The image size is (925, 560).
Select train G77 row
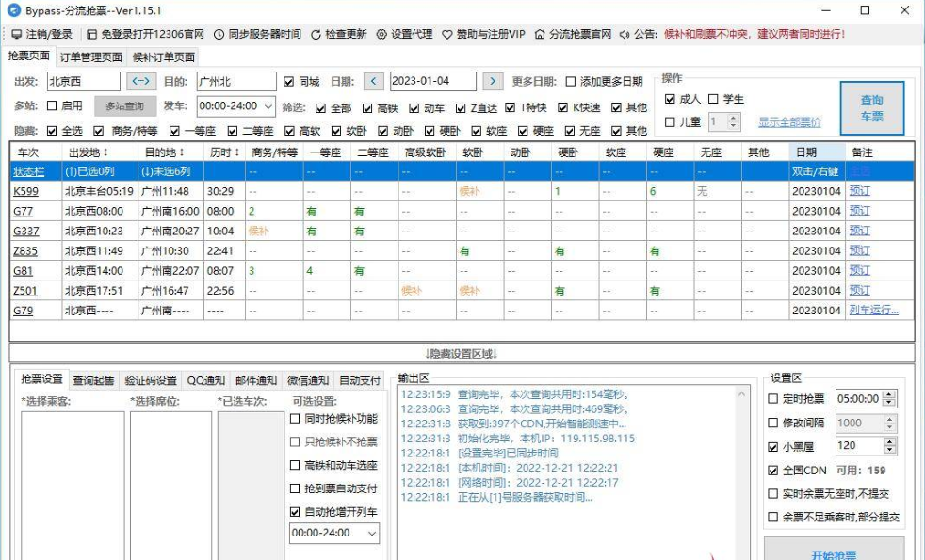coord(462,211)
